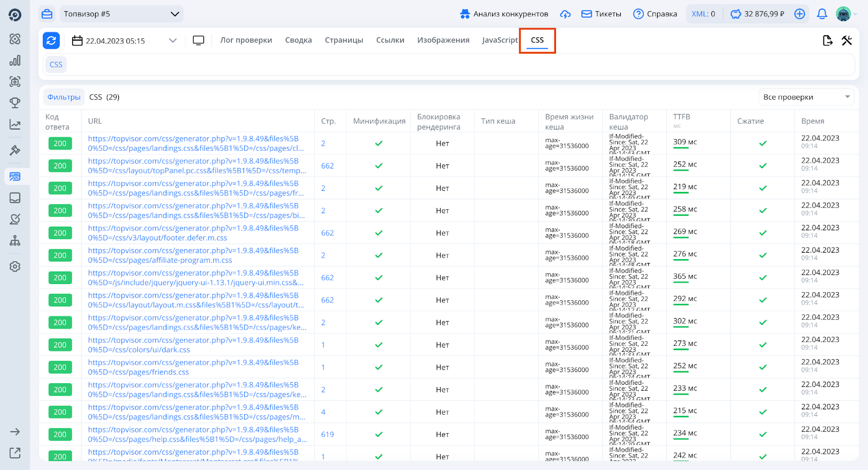Viewport: 868px width, 470px height.
Task: Switch to the Изображения tab
Action: (443, 40)
